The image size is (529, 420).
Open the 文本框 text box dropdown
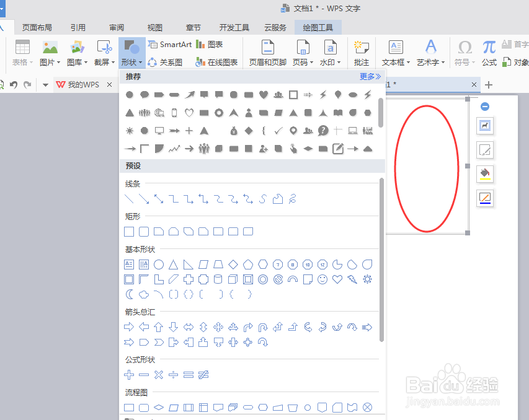point(396,53)
